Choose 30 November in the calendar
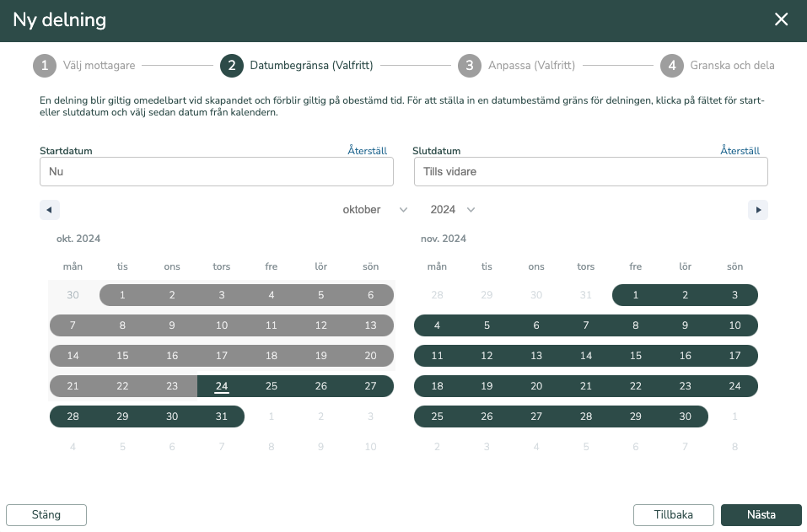 pyautogui.click(x=685, y=416)
